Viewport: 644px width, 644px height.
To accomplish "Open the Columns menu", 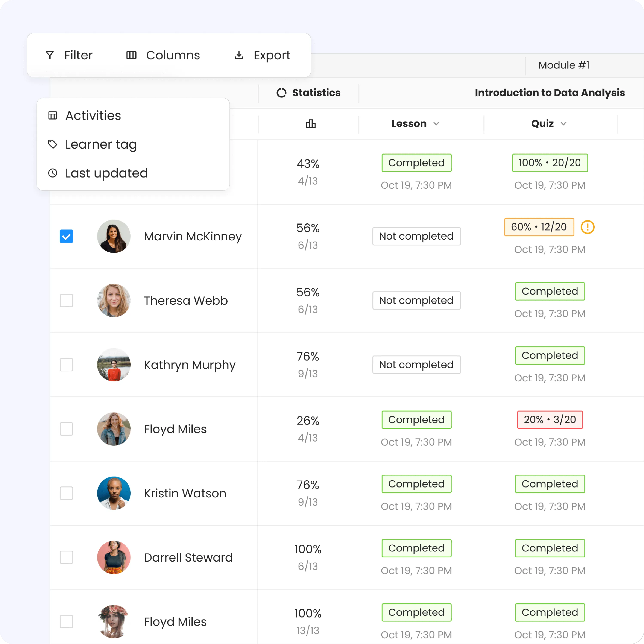I will (163, 55).
